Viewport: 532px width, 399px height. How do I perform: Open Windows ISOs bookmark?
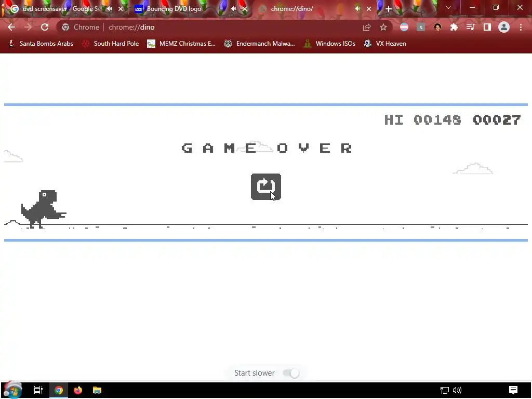coord(329,44)
